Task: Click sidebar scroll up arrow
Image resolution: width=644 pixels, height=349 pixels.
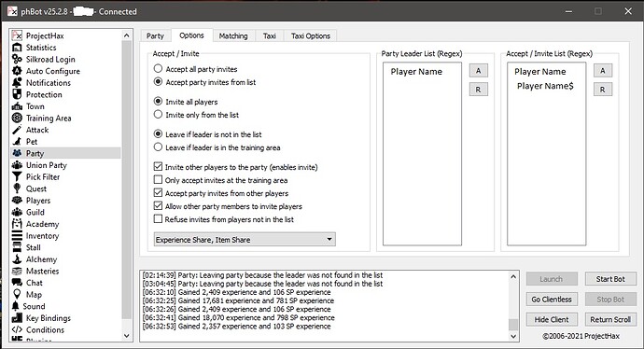Action: pyautogui.click(x=127, y=35)
